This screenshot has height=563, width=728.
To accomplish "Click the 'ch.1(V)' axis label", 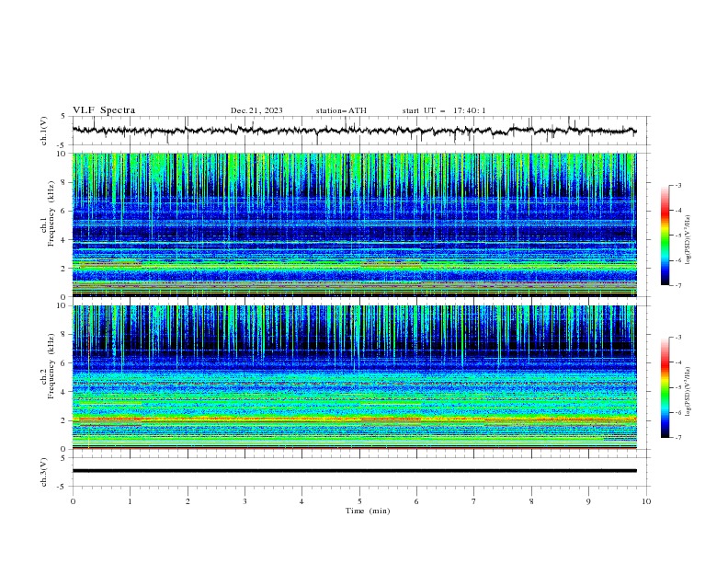I will [x=44, y=131].
